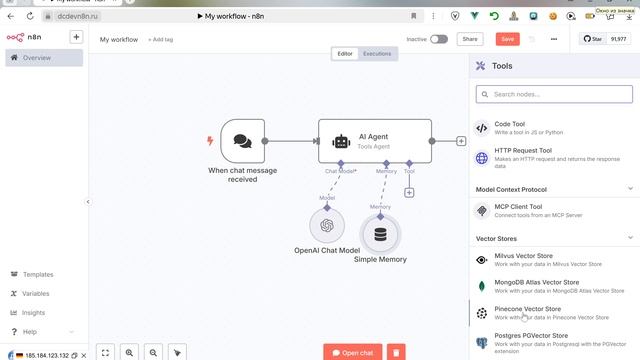Fit the canvas to view
Viewport: 640px width, 360px height.
105,353
